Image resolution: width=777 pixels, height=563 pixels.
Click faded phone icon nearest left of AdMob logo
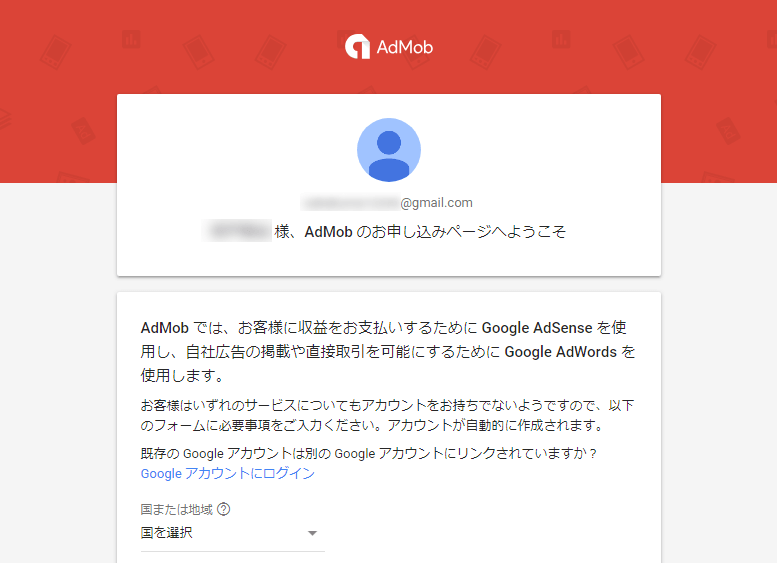[x=270, y=52]
